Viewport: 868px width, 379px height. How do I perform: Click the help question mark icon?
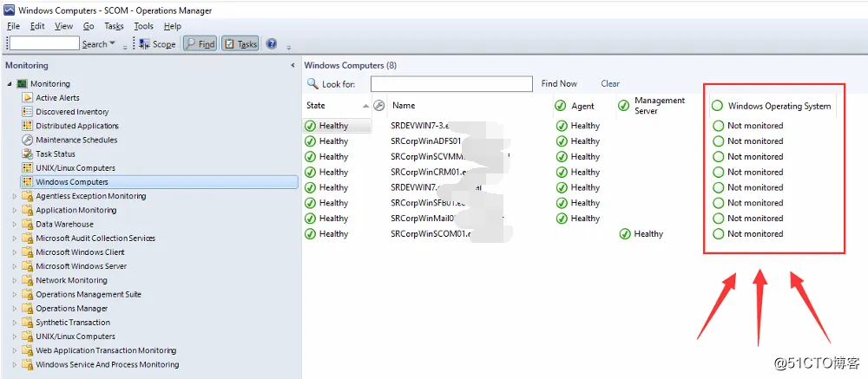click(x=271, y=44)
